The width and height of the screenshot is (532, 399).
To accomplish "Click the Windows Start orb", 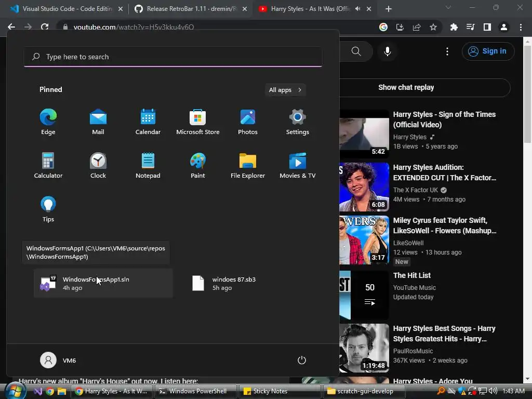I will pyautogui.click(x=15, y=392).
